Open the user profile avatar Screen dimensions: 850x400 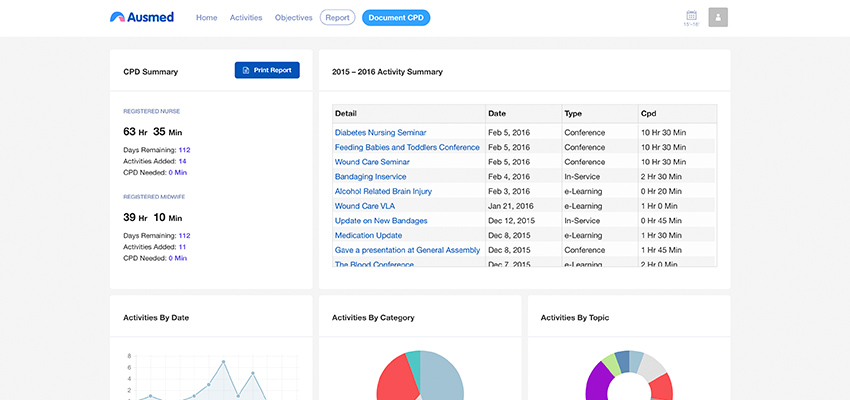coord(718,17)
